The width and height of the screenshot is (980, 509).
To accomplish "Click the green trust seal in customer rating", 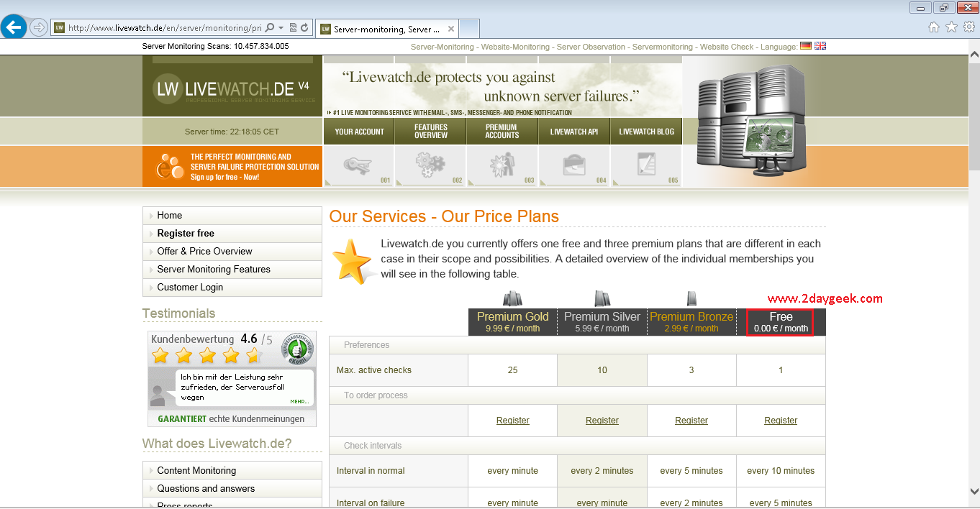I will [x=297, y=349].
